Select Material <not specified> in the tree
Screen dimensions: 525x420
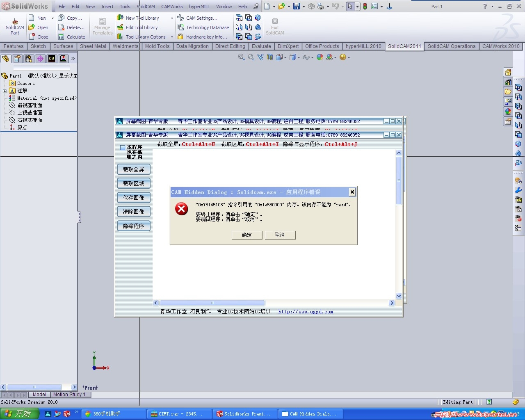[43, 98]
